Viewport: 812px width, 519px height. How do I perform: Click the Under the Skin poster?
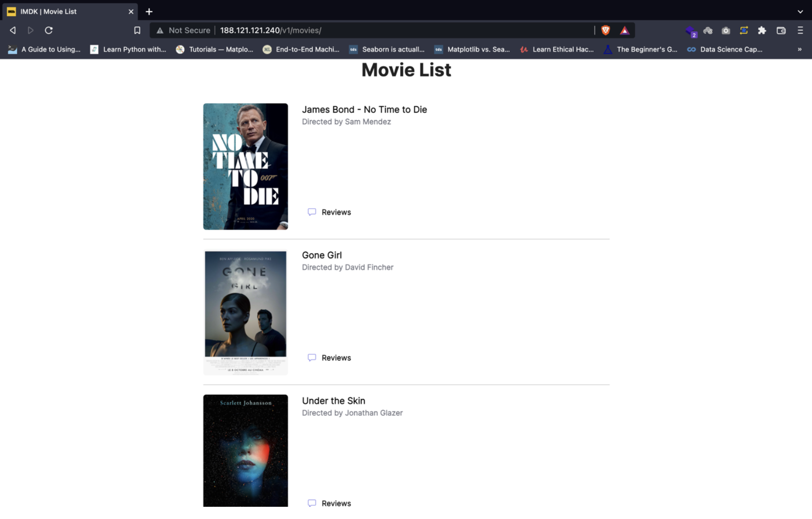pos(246,451)
